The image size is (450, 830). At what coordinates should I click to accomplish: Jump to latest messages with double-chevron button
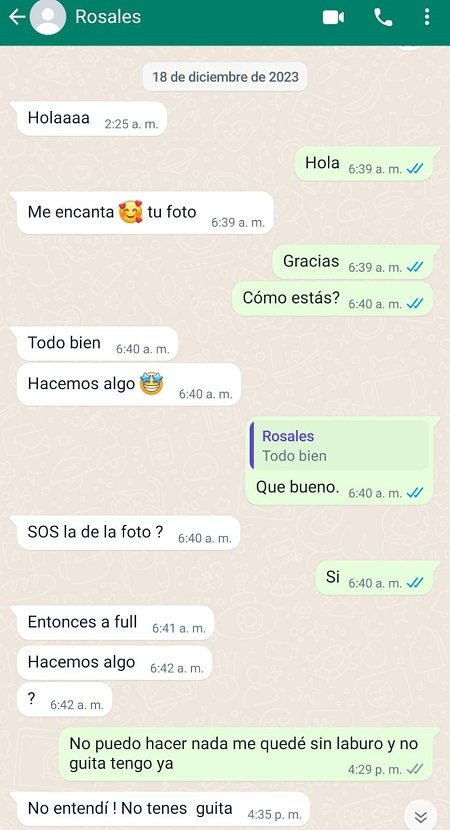[x=420, y=817]
